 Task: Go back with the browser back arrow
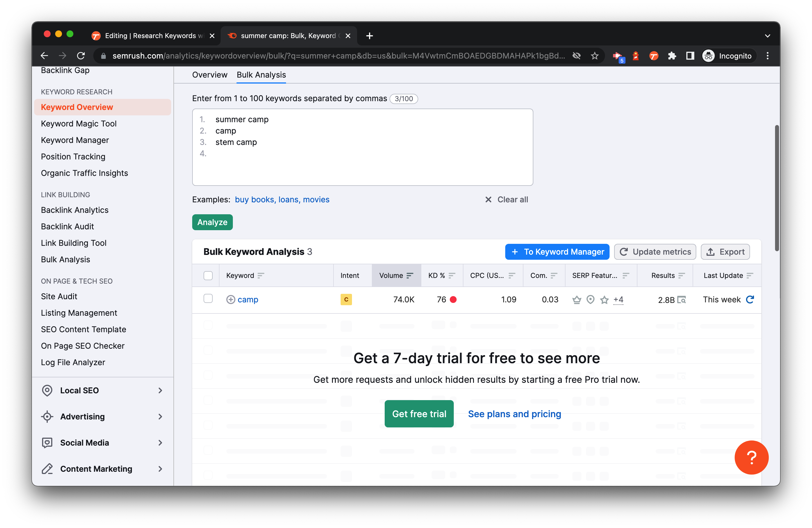point(44,56)
